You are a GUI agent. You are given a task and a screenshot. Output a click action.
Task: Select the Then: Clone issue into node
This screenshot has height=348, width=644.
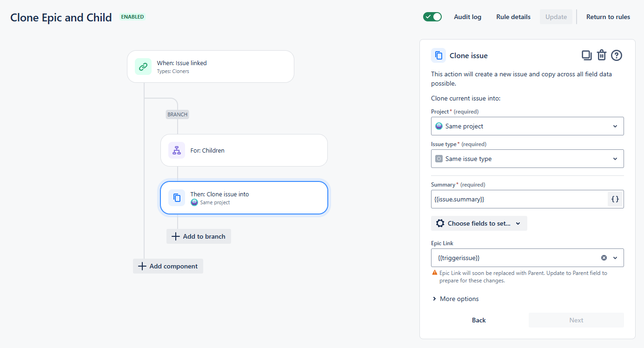[x=244, y=198]
